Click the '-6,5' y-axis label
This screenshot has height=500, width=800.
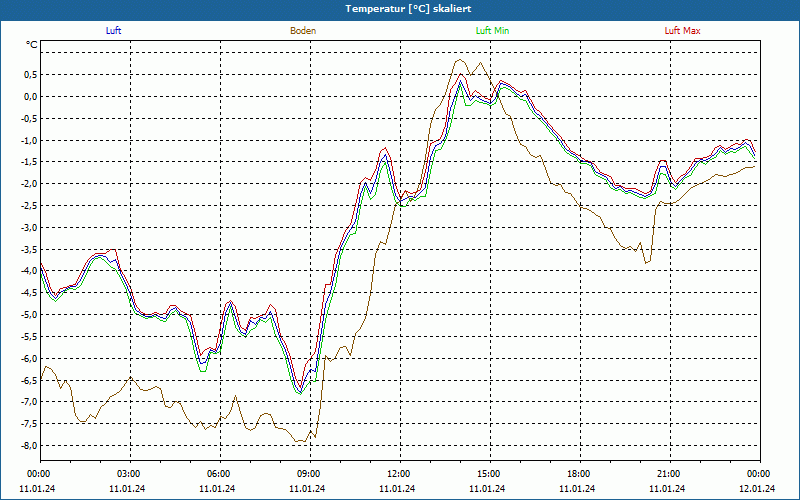point(30,380)
